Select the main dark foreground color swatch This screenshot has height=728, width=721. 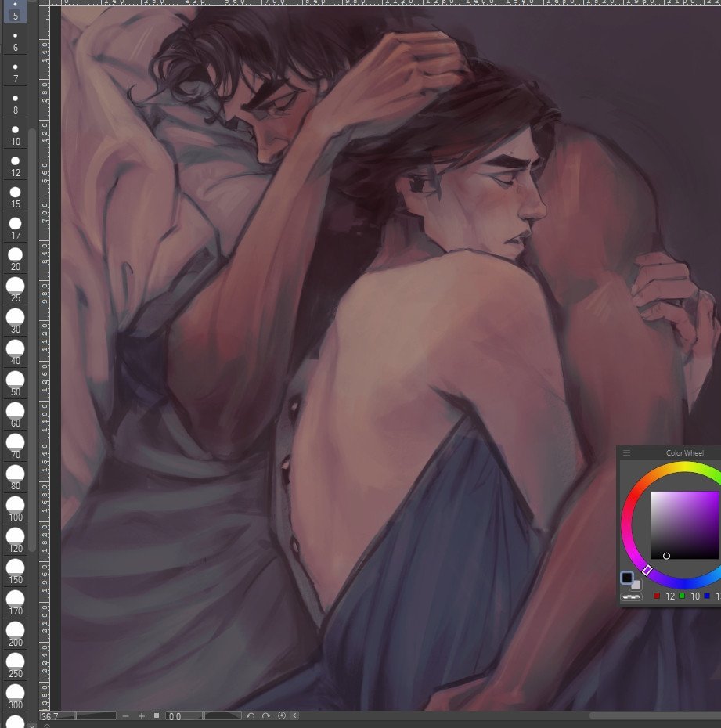[627, 578]
